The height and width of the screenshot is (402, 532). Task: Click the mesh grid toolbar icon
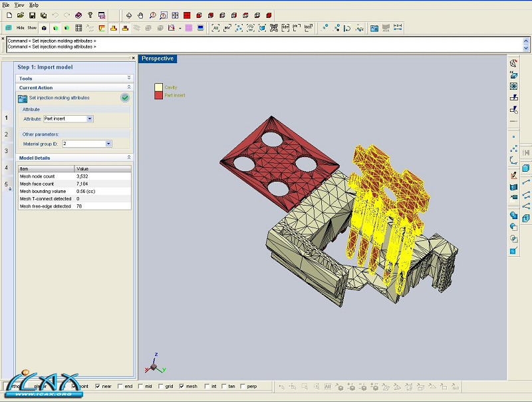tap(78, 28)
